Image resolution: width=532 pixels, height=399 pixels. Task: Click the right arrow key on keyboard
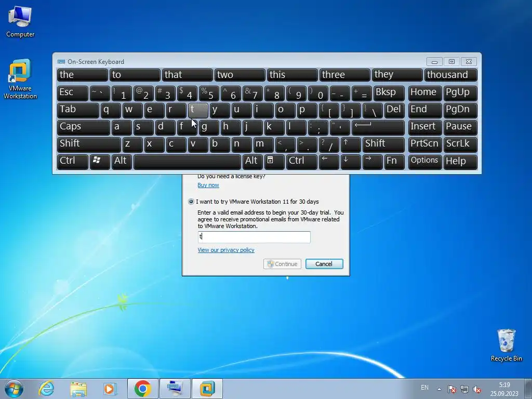373,162
